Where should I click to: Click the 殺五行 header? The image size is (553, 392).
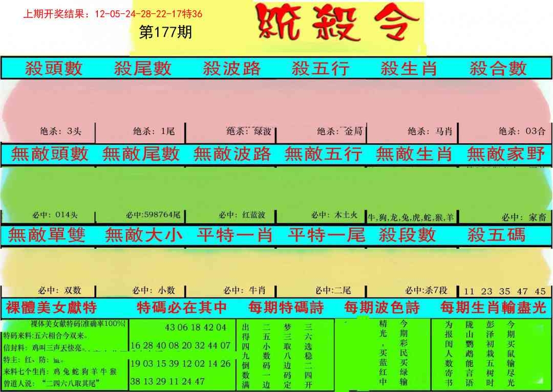(x=321, y=69)
